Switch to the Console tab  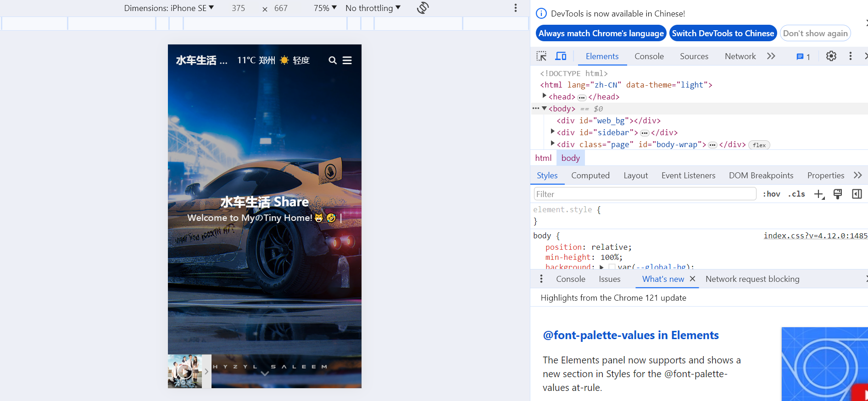(649, 56)
